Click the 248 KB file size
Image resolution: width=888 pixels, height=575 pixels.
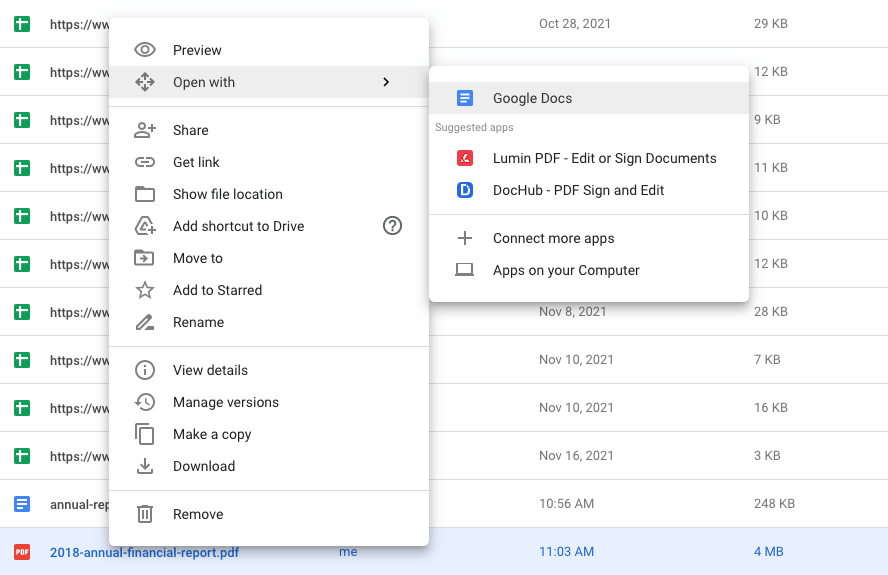[774, 504]
